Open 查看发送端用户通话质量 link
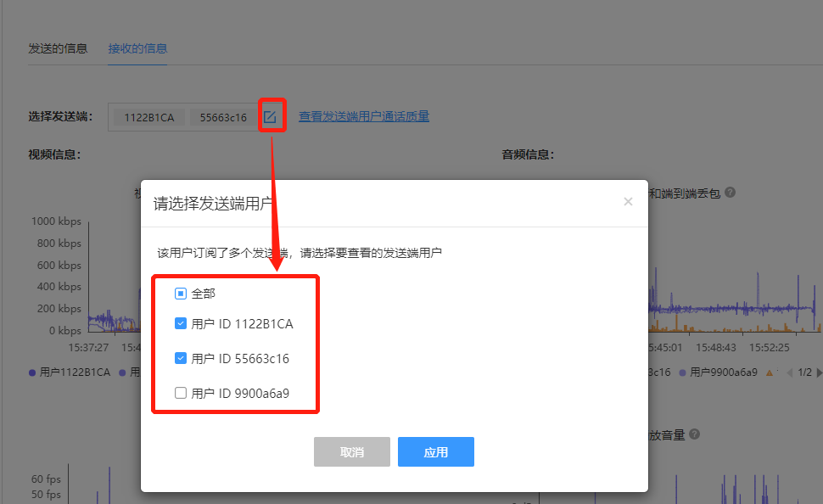The image size is (823, 504). point(363,117)
